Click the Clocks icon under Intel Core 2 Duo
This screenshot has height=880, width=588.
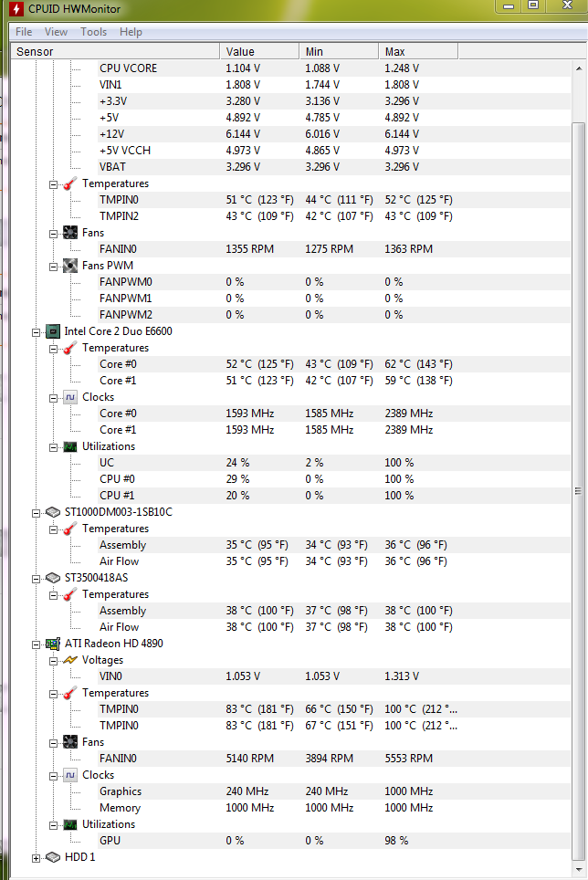[x=70, y=397]
